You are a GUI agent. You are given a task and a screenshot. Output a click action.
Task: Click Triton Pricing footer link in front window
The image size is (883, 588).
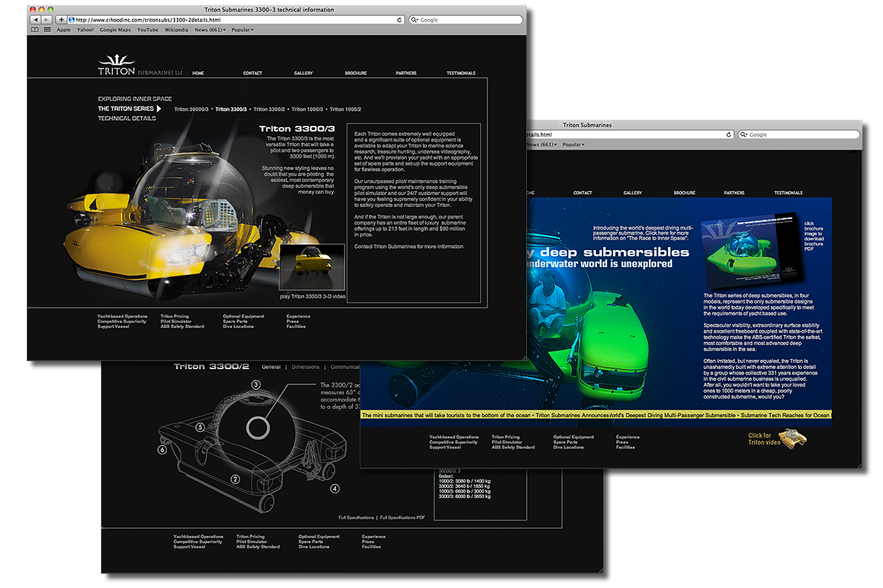point(175,316)
